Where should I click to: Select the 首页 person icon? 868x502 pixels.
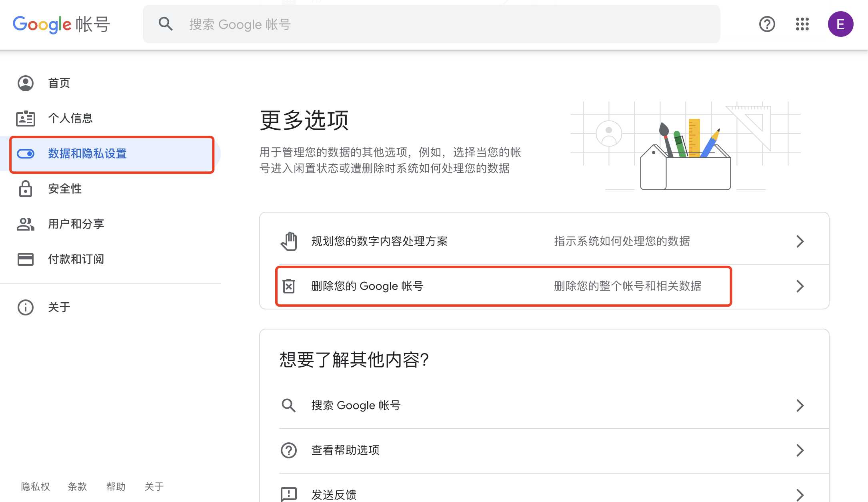(x=25, y=83)
